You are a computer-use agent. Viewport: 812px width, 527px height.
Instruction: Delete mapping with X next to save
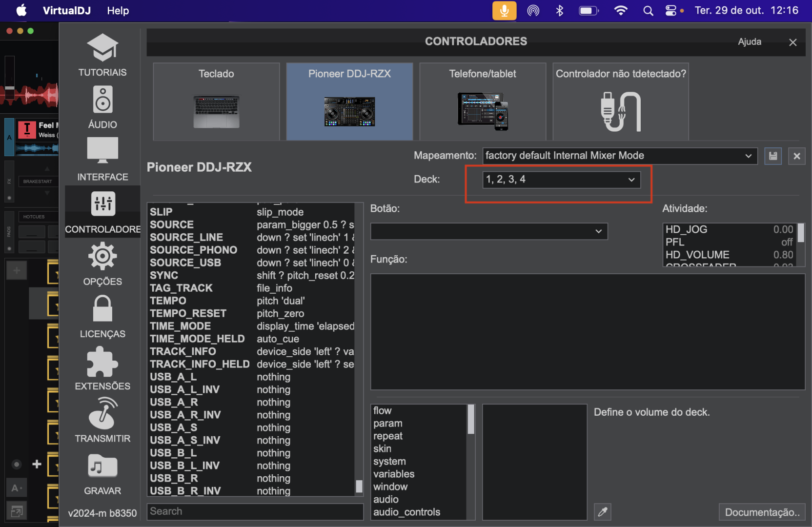(x=797, y=156)
